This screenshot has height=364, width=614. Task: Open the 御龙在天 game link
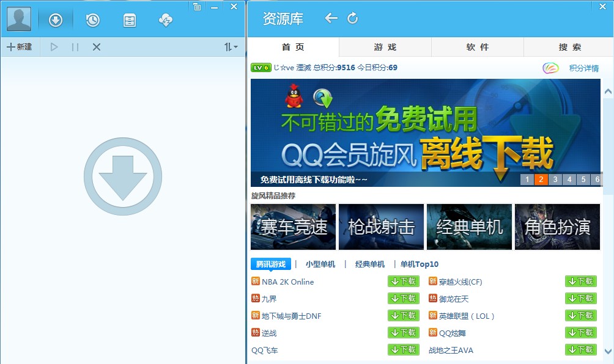453,299
